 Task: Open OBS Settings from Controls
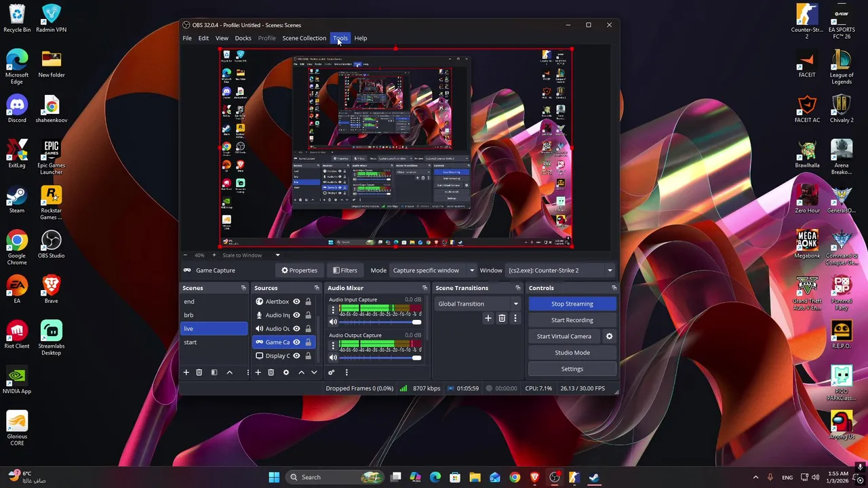click(572, 369)
